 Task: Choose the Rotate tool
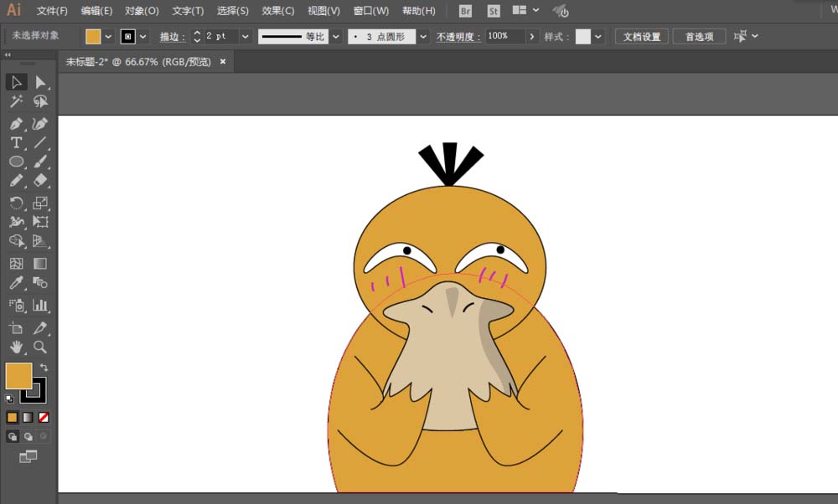pyautogui.click(x=16, y=203)
